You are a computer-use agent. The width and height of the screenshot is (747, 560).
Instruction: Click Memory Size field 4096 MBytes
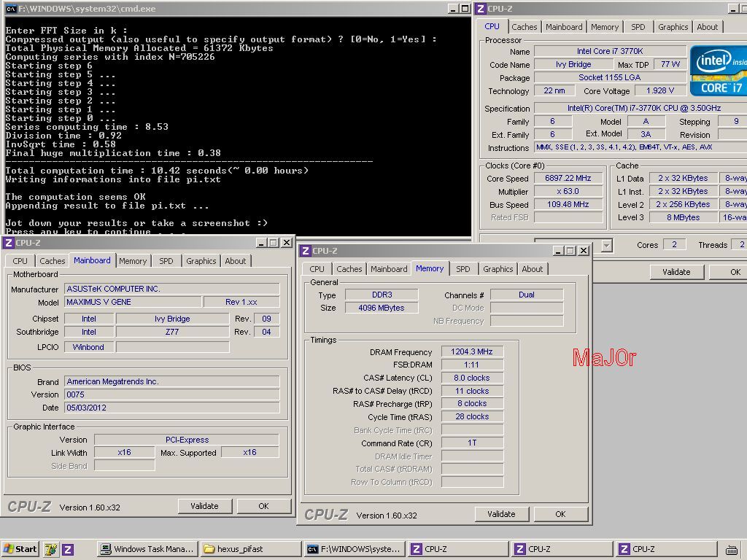coord(381,308)
